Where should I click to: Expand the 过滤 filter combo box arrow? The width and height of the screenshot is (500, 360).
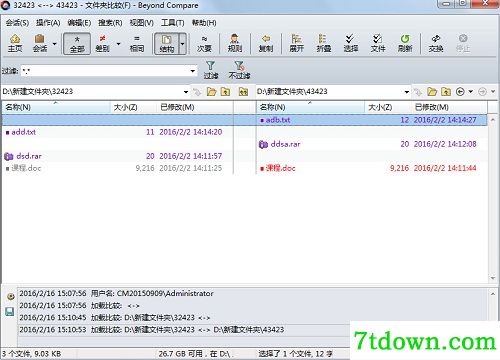[192, 71]
